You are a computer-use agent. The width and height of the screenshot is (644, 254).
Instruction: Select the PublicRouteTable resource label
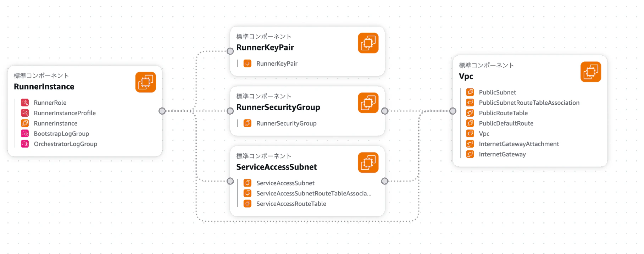pyautogui.click(x=503, y=113)
